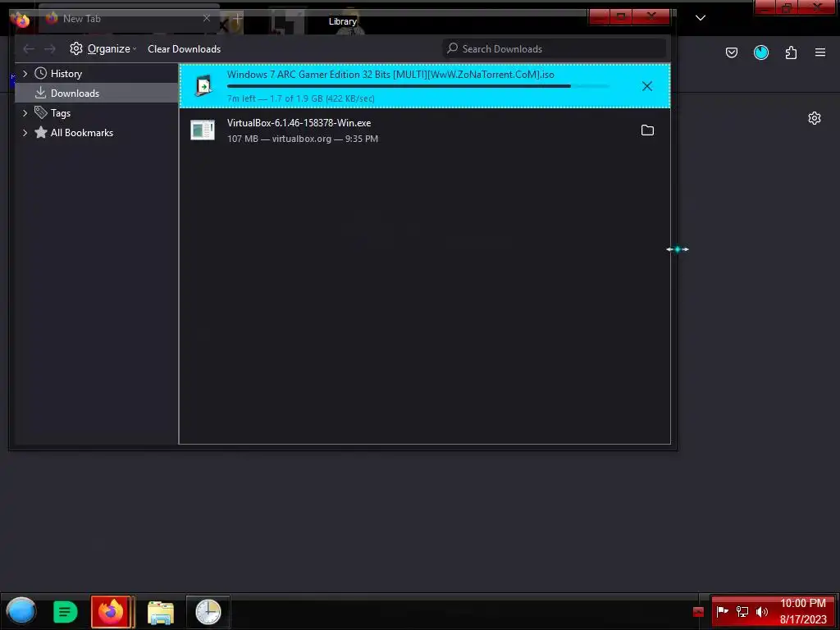Open the Start orb menu
The height and width of the screenshot is (630, 840).
click(x=21, y=611)
